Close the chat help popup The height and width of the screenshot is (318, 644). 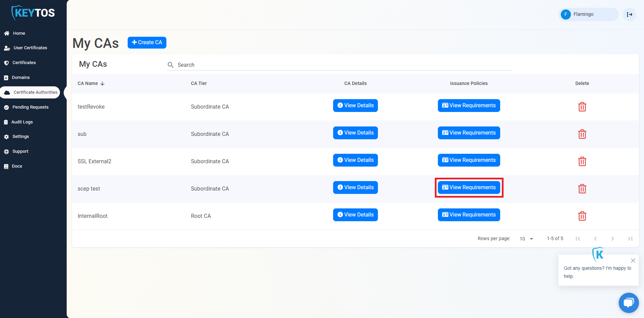pos(633,260)
